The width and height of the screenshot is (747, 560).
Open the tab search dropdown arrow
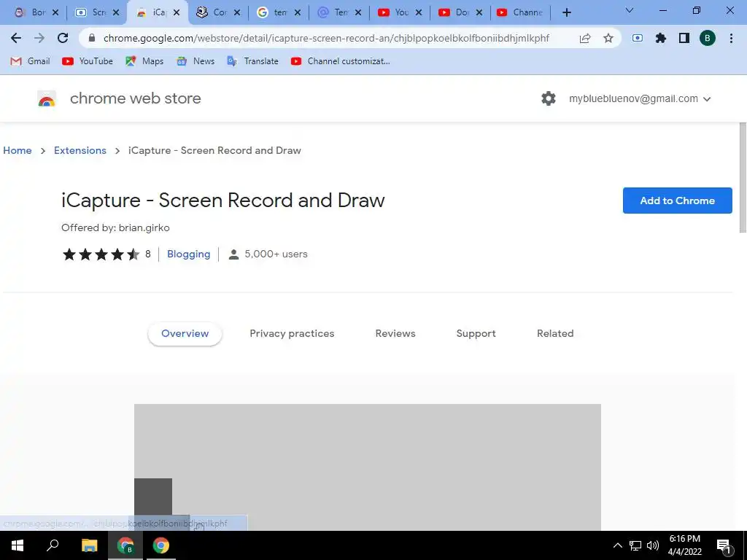pyautogui.click(x=630, y=10)
